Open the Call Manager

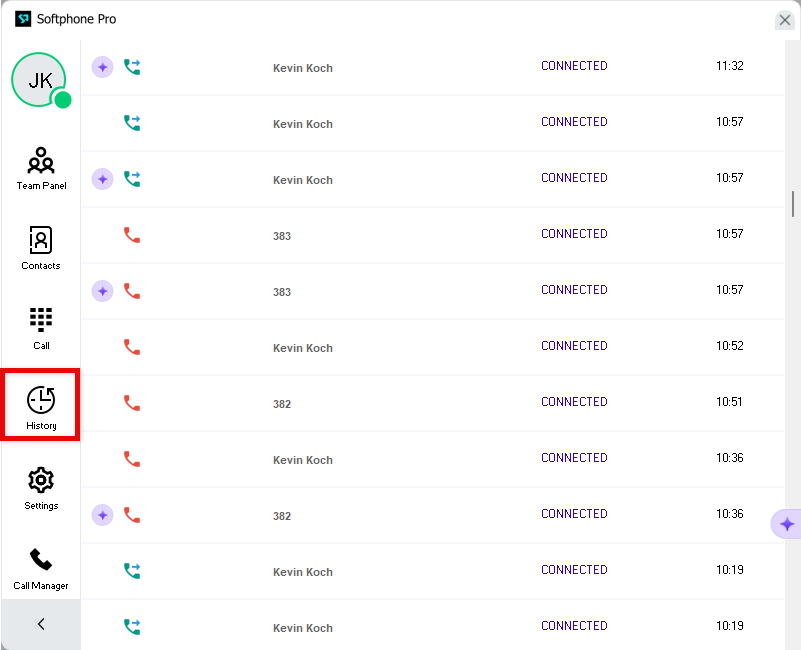[x=41, y=569]
